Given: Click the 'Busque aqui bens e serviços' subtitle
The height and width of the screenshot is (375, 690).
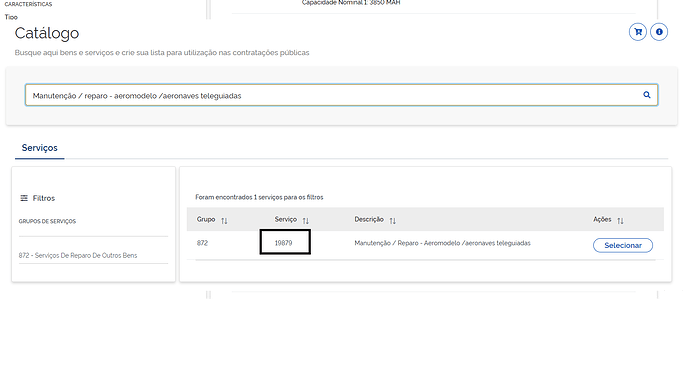Looking at the screenshot, I should point(162,52).
